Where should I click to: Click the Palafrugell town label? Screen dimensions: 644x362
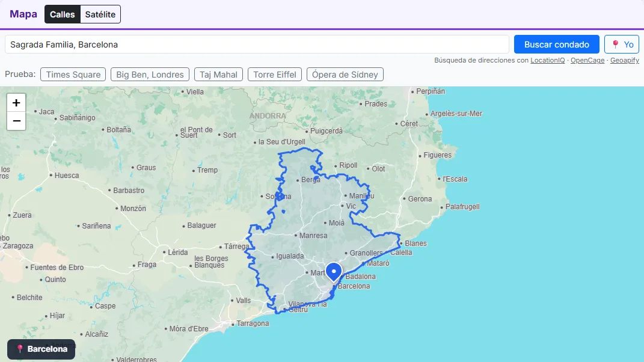[x=462, y=207]
